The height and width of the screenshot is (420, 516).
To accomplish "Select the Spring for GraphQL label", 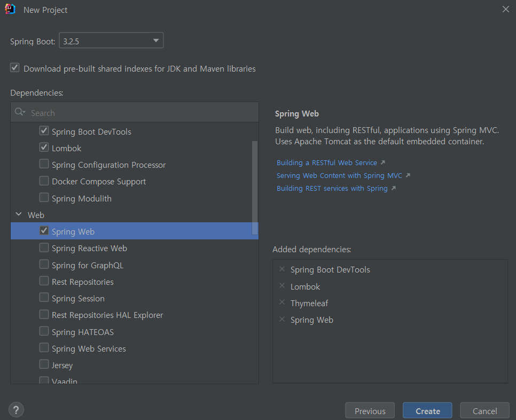I will [88, 265].
